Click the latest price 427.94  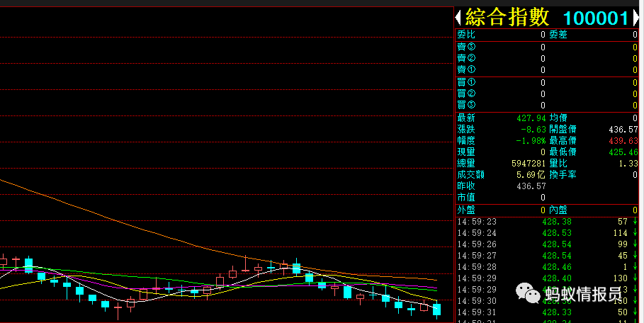531,118
